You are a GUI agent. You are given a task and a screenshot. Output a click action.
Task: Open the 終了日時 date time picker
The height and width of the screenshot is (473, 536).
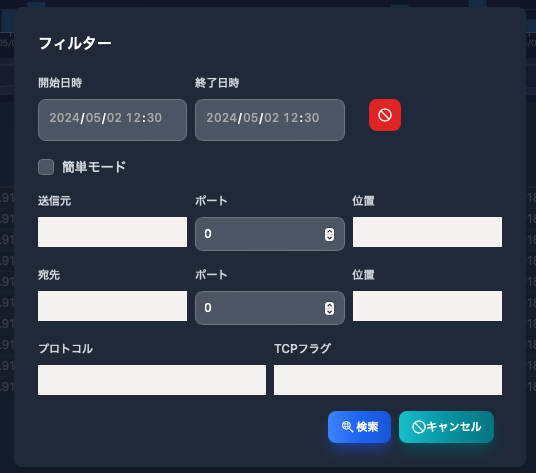[x=270, y=120]
